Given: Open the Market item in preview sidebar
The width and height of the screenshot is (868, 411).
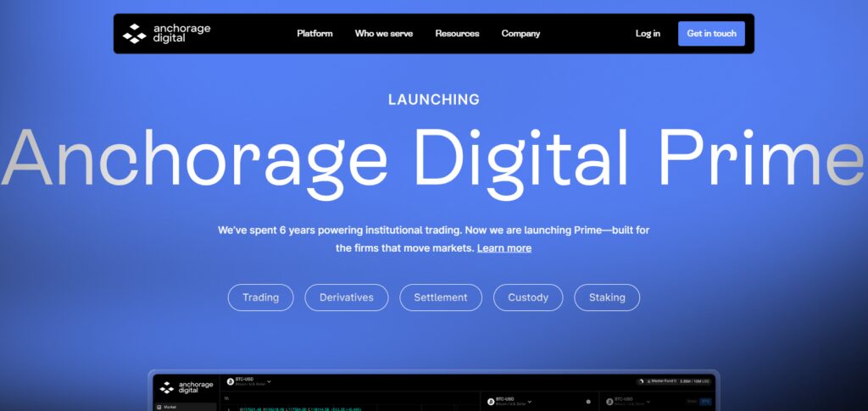Looking at the screenshot, I should coord(184,407).
